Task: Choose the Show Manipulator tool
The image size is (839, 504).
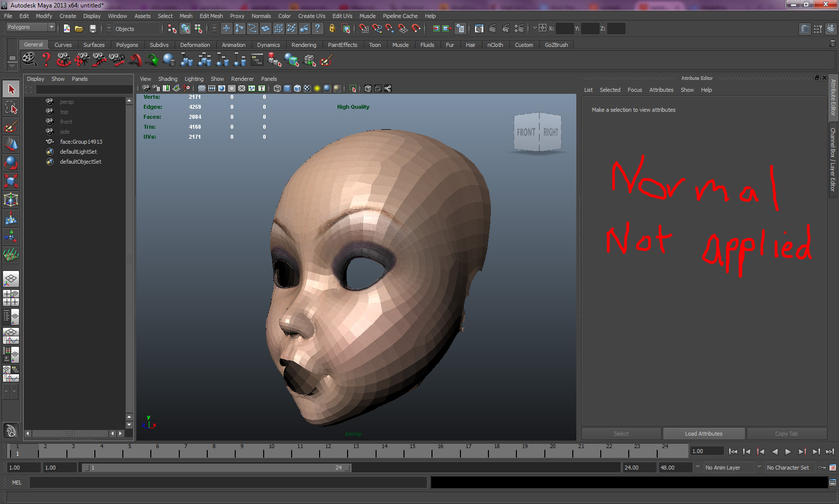Action: (11, 237)
